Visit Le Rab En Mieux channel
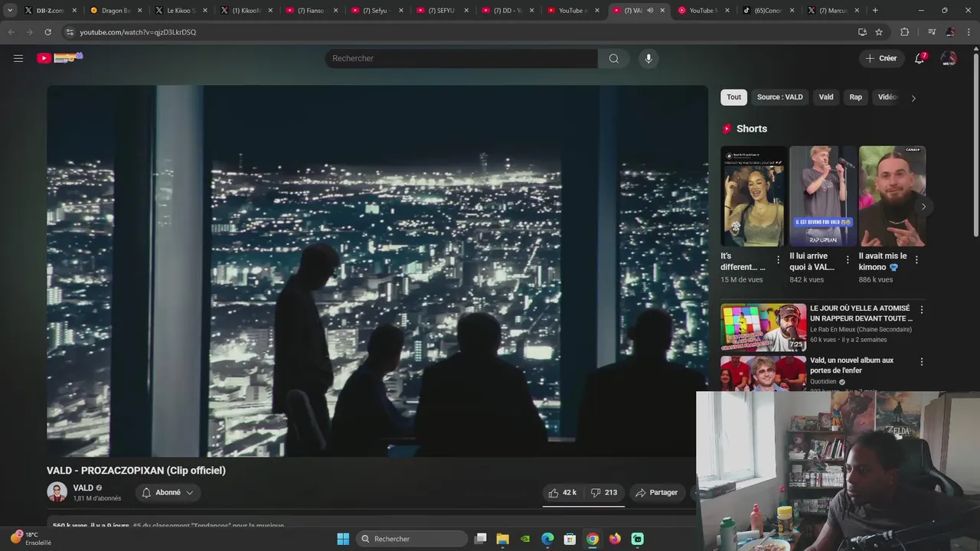This screenshot has height=551, width=980. point(861,330)
